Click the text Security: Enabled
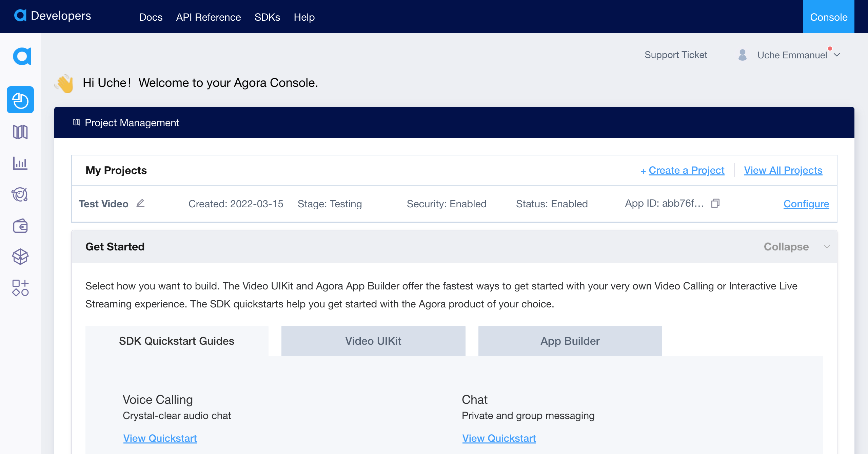 click(447, 204)
